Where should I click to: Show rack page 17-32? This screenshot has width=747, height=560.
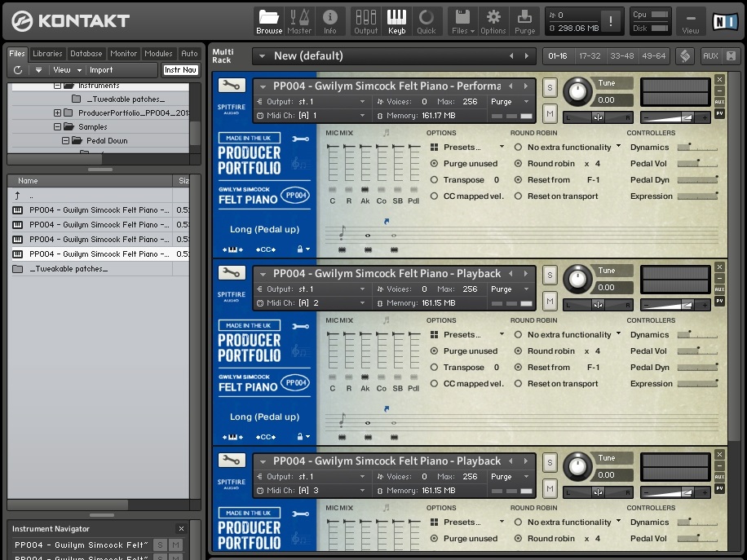(590, 55)
